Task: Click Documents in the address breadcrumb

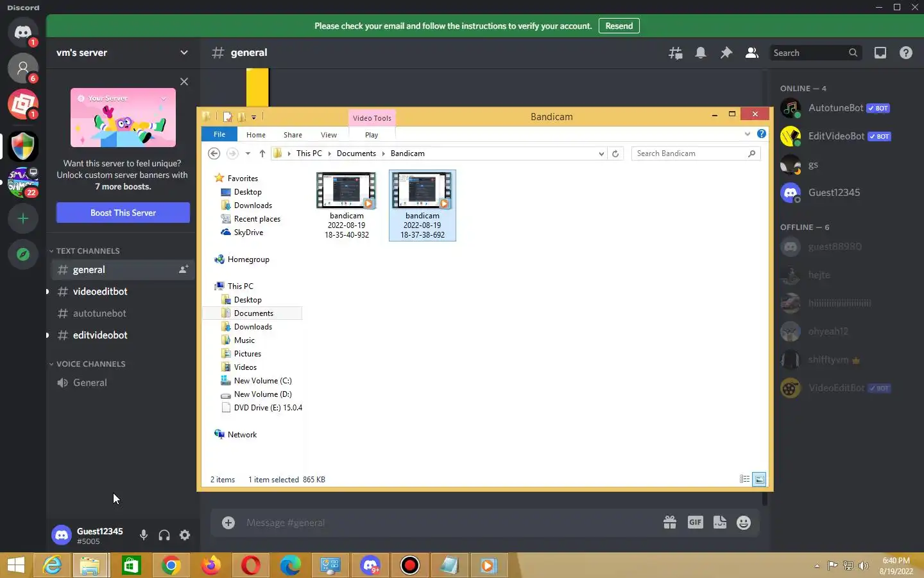Action: click(x=356, y=153)
